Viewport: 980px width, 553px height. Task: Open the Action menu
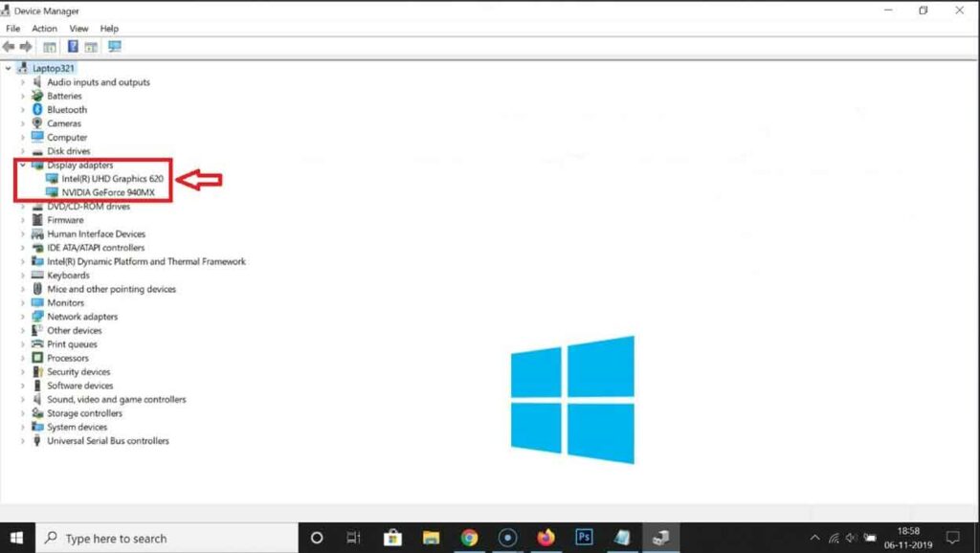[x=44, y=28]
